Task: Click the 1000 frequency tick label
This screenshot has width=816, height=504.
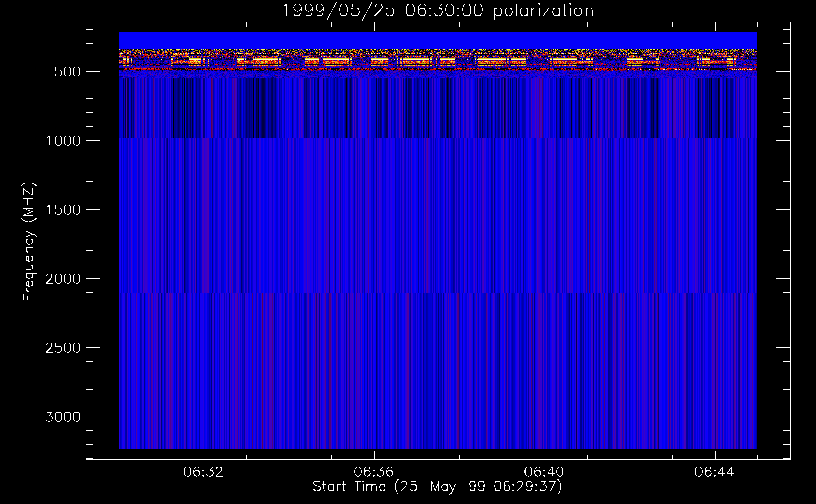Action: pos(63,141)
